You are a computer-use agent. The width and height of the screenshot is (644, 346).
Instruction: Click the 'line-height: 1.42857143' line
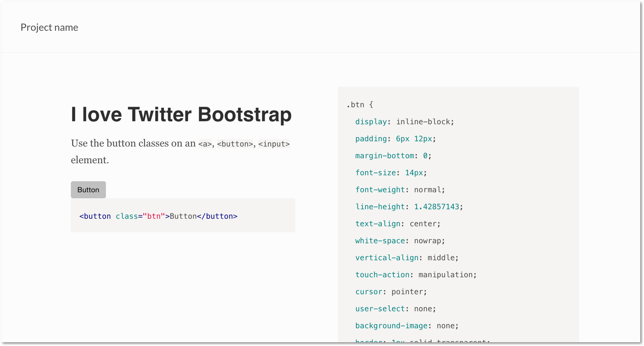409,207
